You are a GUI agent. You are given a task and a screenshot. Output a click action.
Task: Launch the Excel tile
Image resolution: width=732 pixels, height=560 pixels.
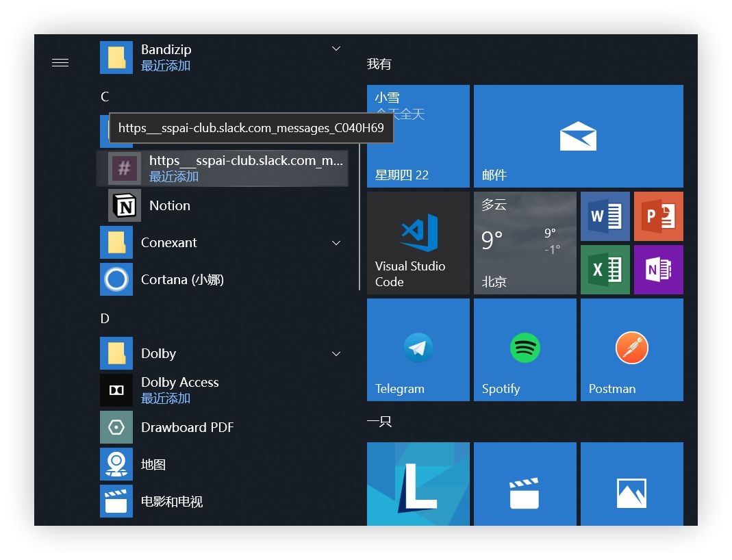tap(605, 270)
